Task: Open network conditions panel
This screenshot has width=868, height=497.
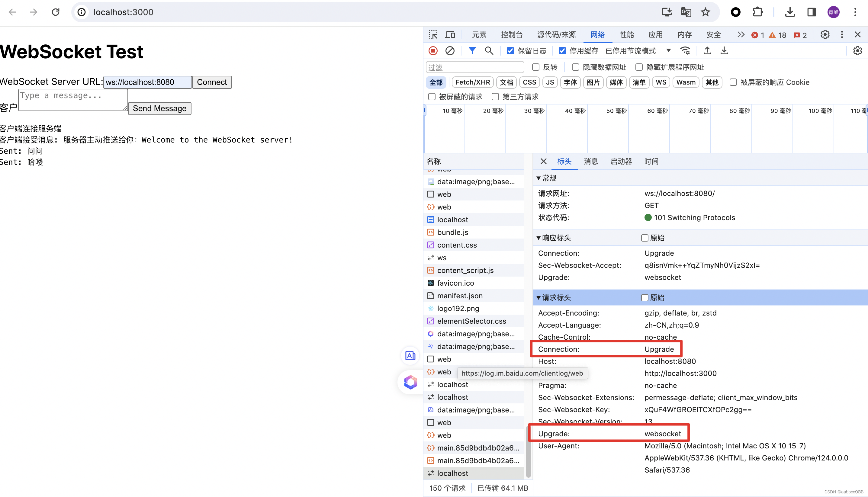Action: click(x=685, y=50)
